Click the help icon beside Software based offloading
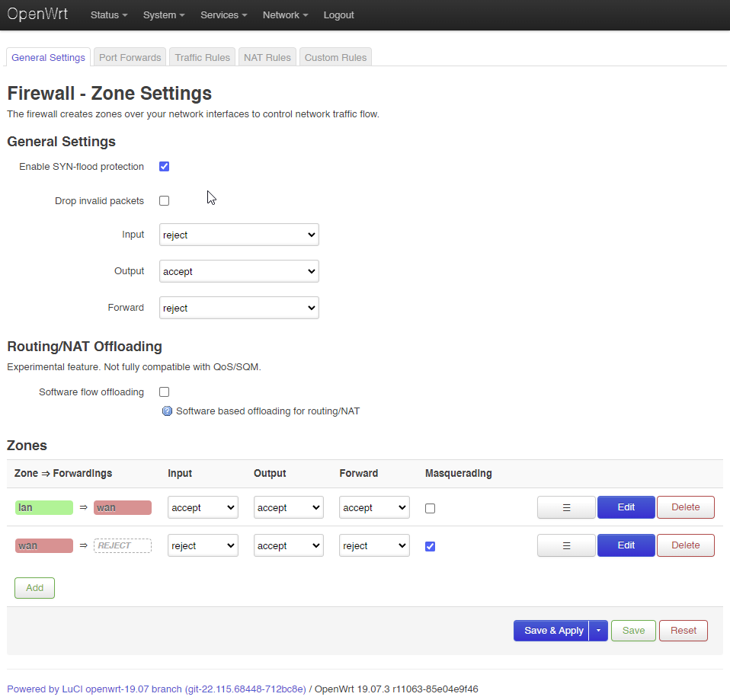 (x=167, y=411)
